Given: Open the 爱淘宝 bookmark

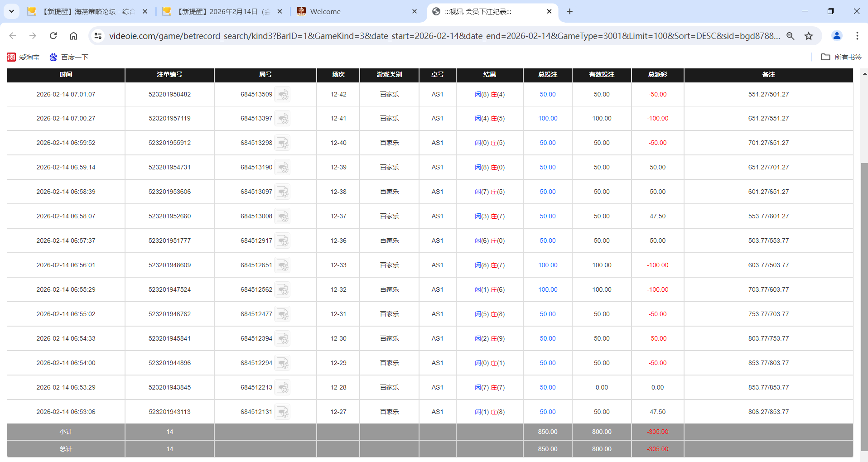Looking at the screenshot, I should (x=24, y=57).
